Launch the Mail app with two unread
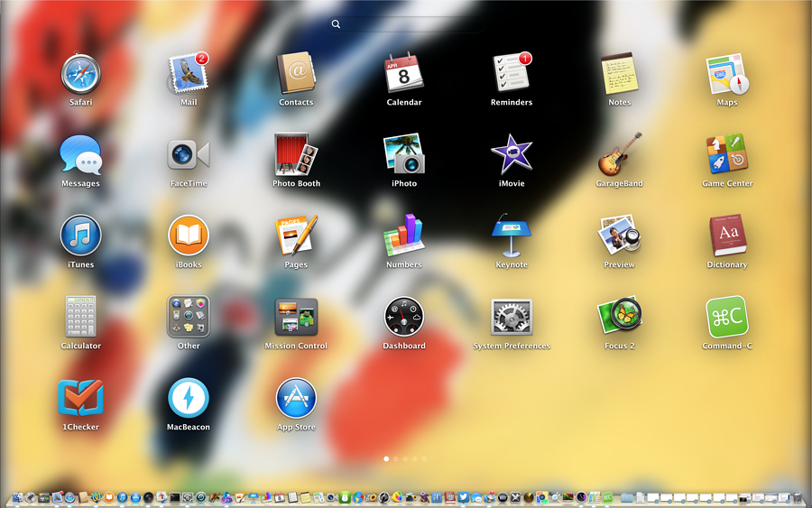812x508 pixels. 188,74
